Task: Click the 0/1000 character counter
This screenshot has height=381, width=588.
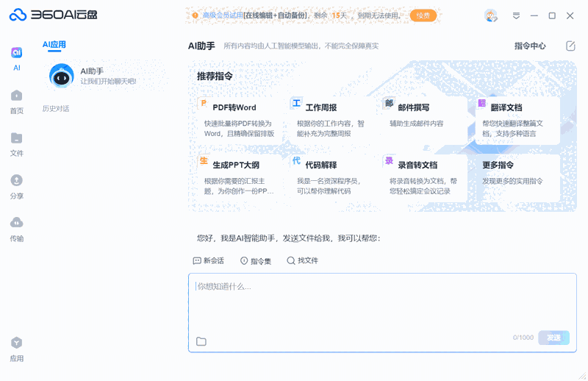Action: 523,338
